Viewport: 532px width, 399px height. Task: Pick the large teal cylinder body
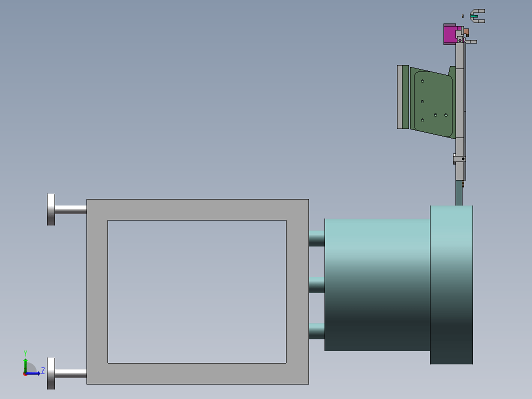(x=377, y=284)
